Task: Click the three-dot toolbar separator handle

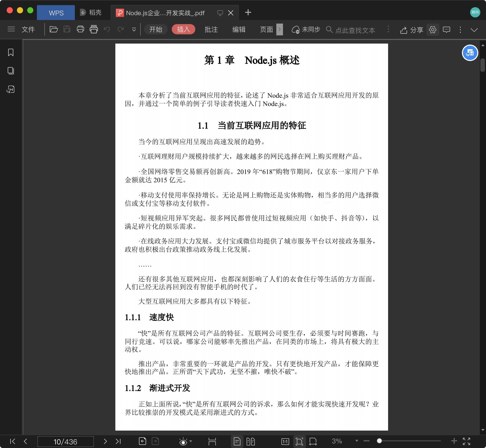Action: tap(388, 29)
